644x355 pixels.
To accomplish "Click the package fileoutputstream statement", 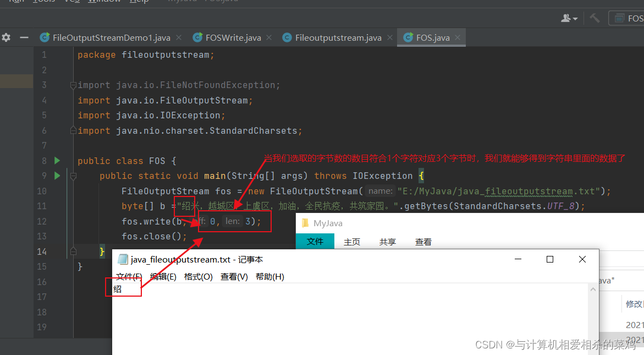I will pyautogui.click(x=146, y=55).
